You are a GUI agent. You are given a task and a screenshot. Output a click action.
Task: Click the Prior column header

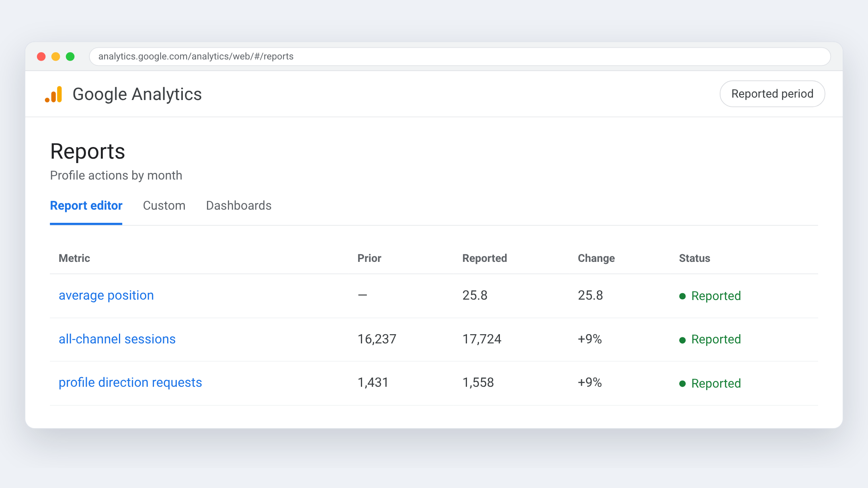coord(369,258)
